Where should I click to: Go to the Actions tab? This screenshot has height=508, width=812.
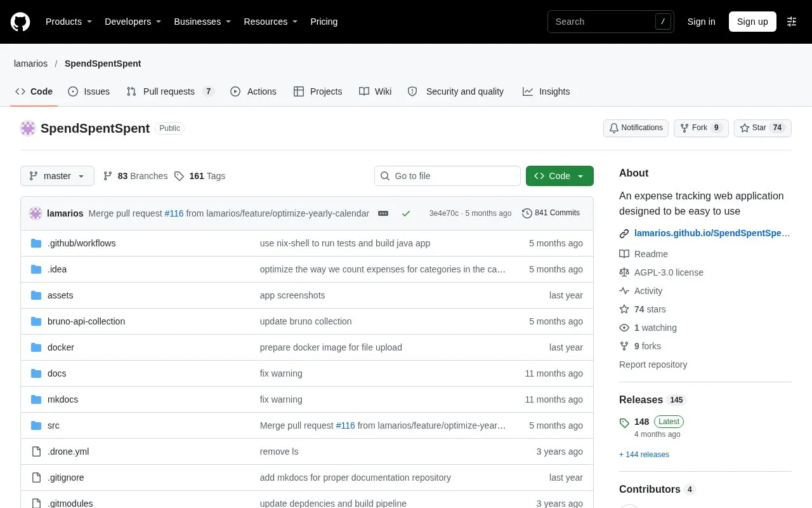(254, 91)
